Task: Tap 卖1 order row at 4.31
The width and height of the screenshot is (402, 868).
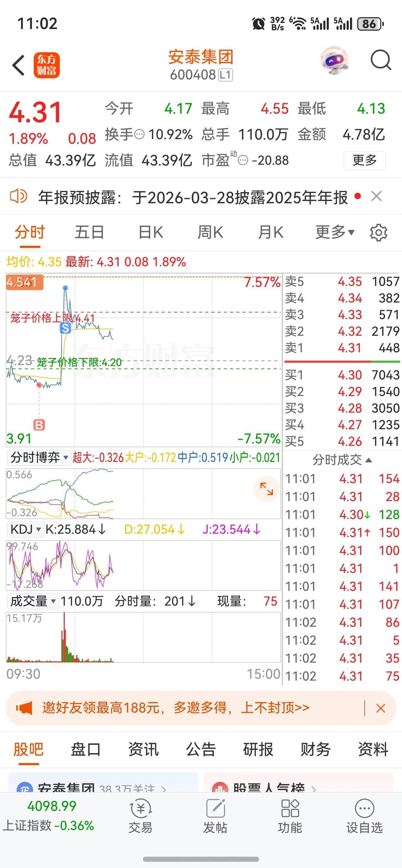Action: (342, 348)
